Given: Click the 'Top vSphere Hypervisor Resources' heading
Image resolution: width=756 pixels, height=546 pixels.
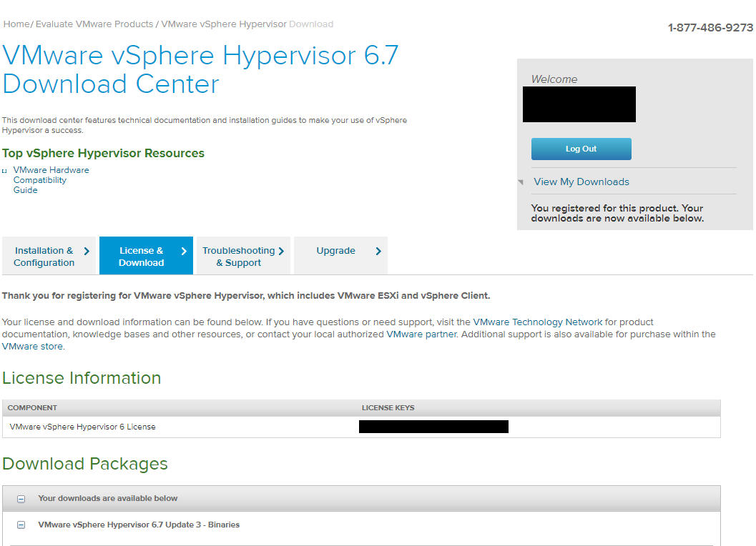Looking at the screenshot, I should [103, 153].
